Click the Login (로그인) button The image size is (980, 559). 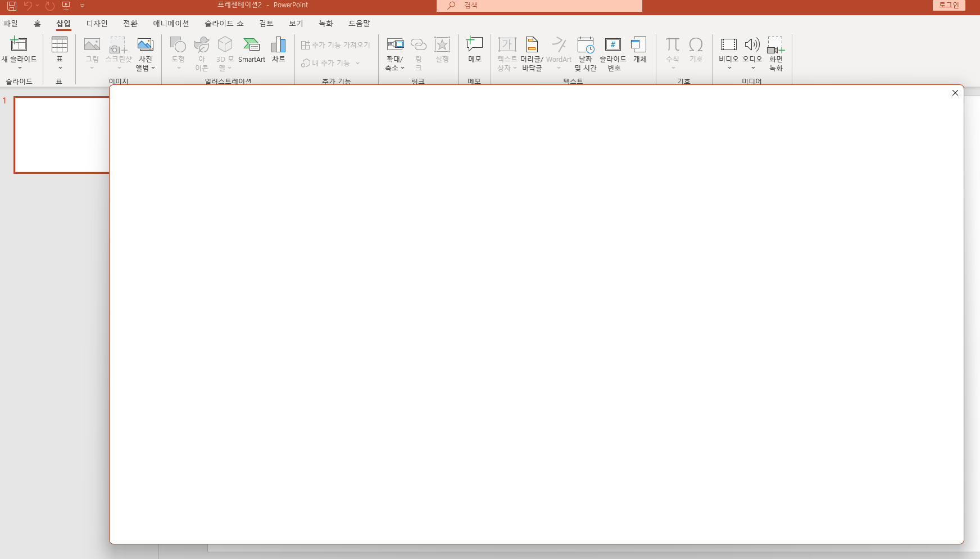[x=949, y=5]
